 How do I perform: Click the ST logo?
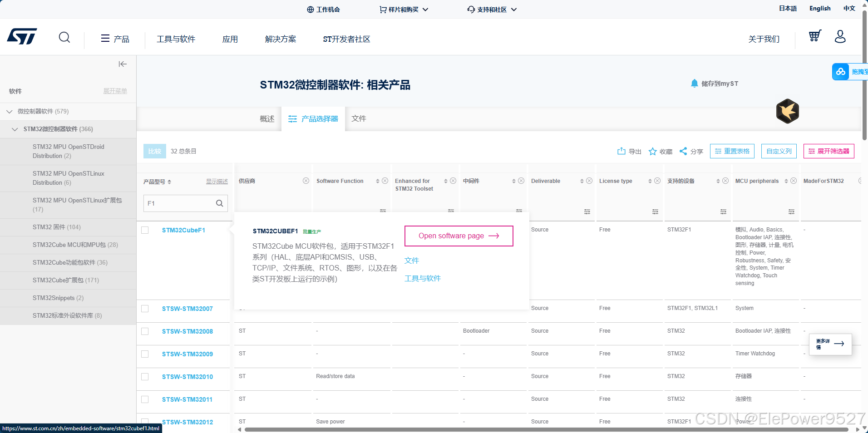[22, 36]
